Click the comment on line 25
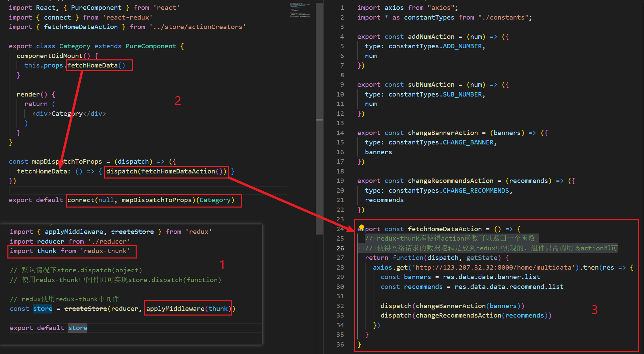Screen dimensions: 644x354 tap(450, 239)
